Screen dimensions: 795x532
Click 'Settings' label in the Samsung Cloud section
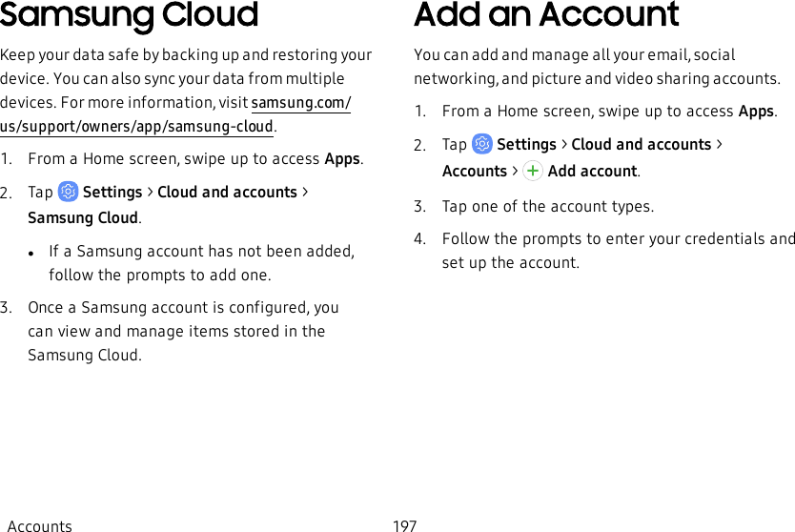[x=112, y=193]
